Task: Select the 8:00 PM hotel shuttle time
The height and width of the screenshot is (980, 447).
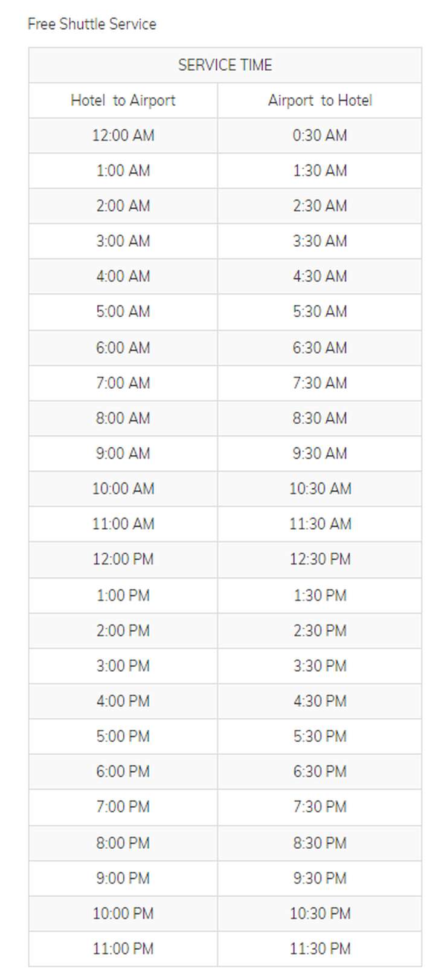Action: [123, 843]
